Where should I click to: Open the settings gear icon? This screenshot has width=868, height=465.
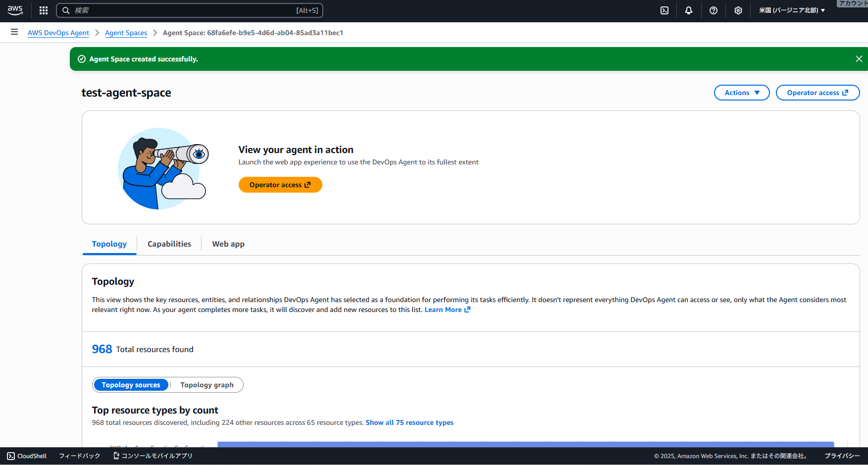[x=738, y=10]
